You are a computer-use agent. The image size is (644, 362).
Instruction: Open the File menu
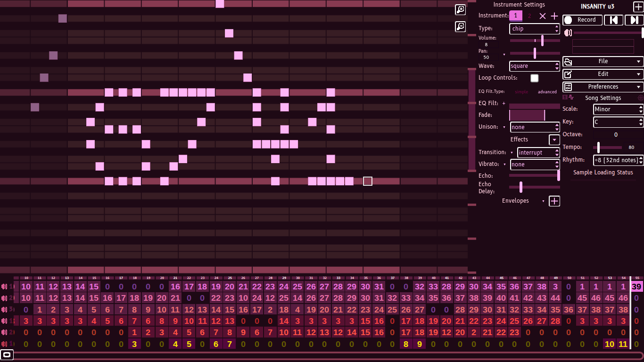click(603, 61)
